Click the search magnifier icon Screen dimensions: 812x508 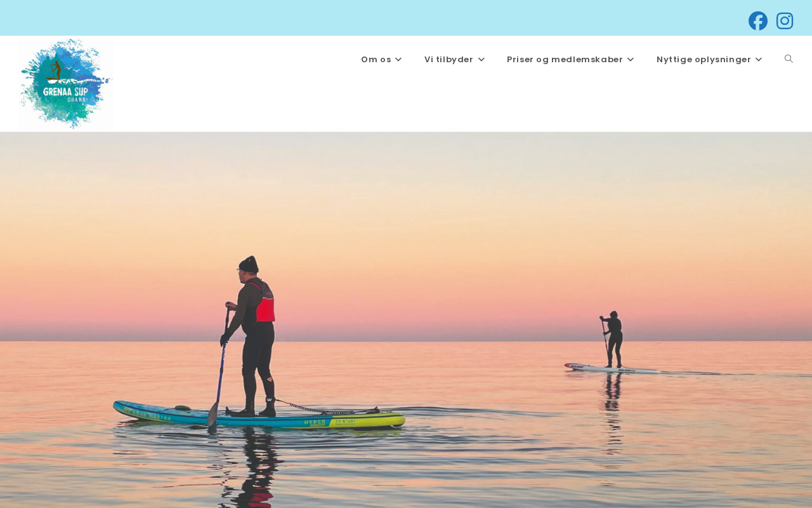789,58
